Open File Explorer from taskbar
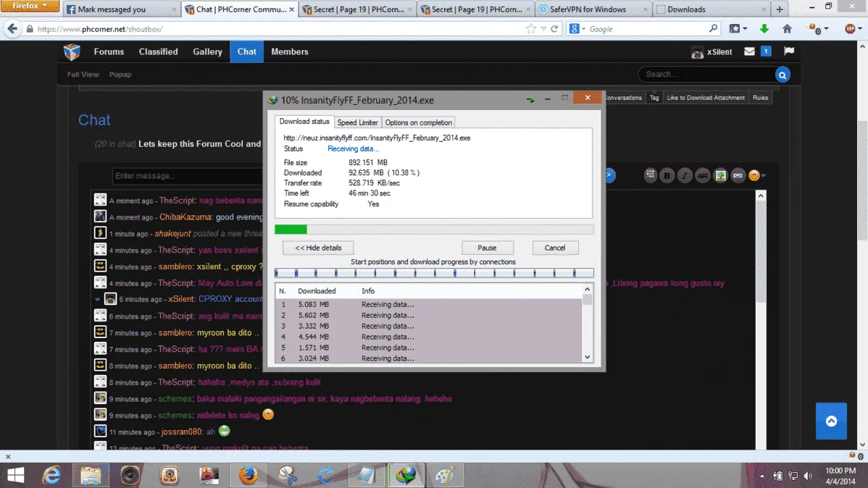 point(91,475)
